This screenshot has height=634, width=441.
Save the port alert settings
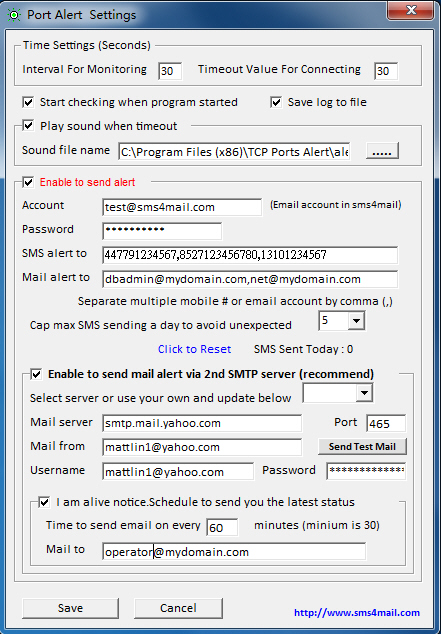(70, 608)
